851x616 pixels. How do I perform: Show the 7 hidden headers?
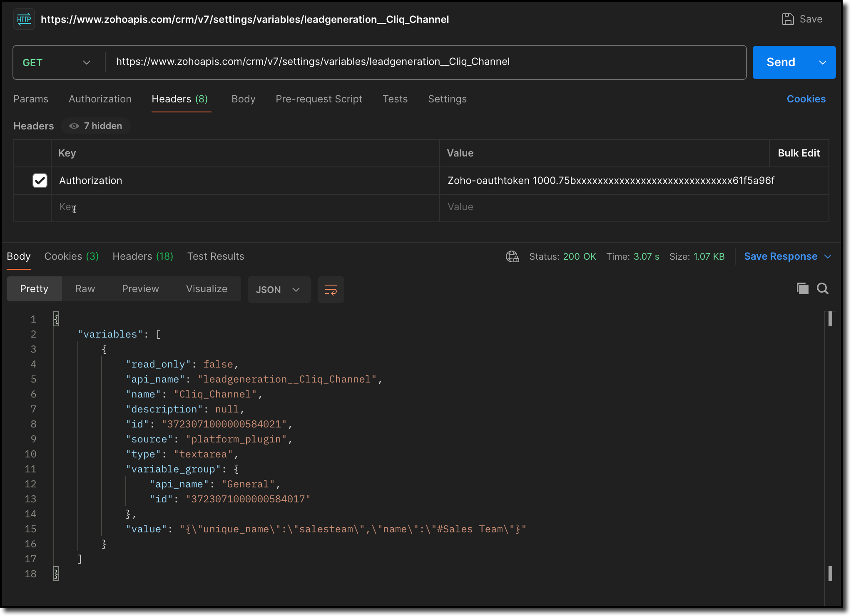[x=102, y=126]
